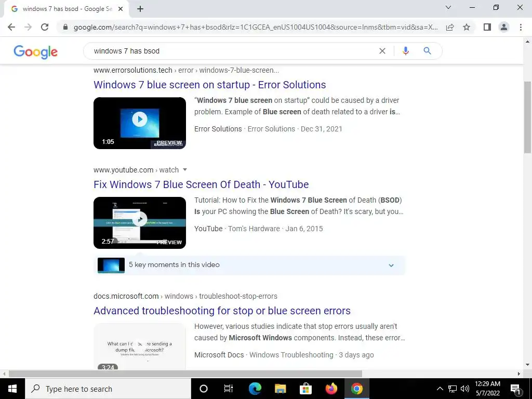
Task: Reload the current page
Action: (45, 27)
